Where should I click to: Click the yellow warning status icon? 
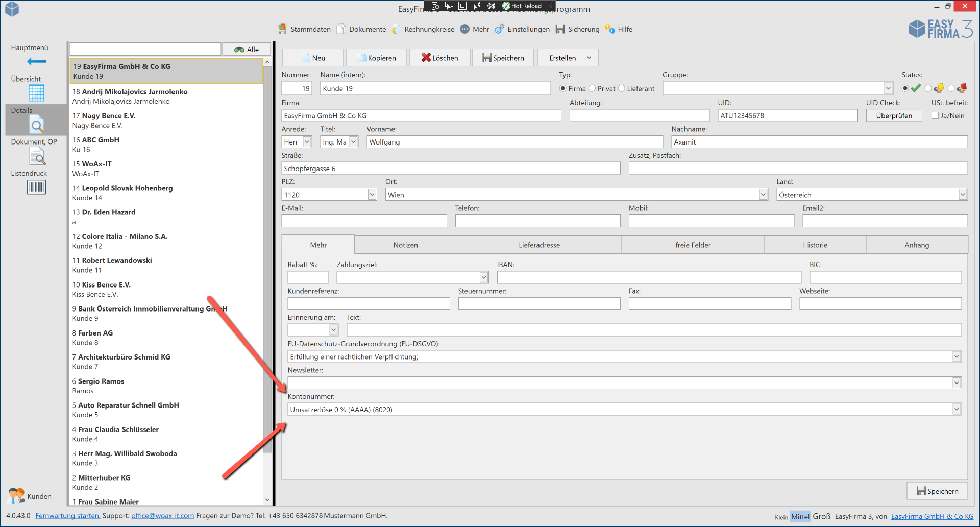click(939, 88)
